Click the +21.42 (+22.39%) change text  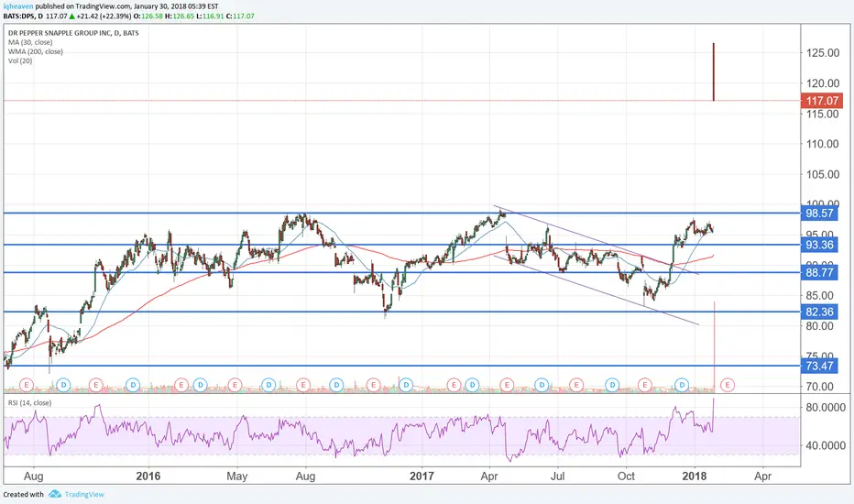click(x=104, y=16)
